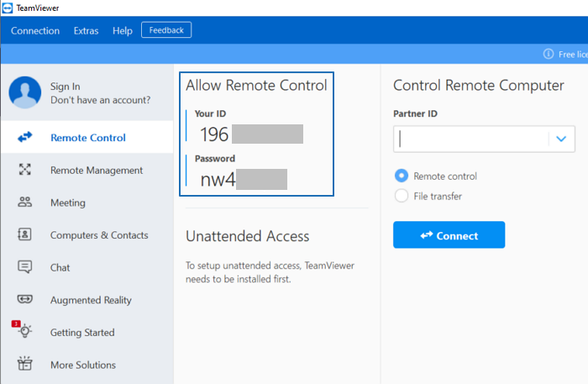Click the Augmented Reality headset icon
The image size is (588, 384).
click(x=24, y=299)
